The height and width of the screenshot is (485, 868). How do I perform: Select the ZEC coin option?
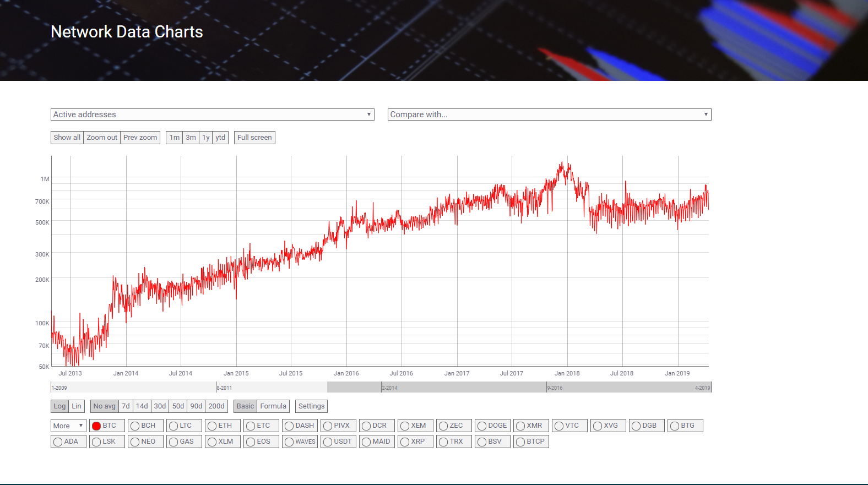pos(443,426)
